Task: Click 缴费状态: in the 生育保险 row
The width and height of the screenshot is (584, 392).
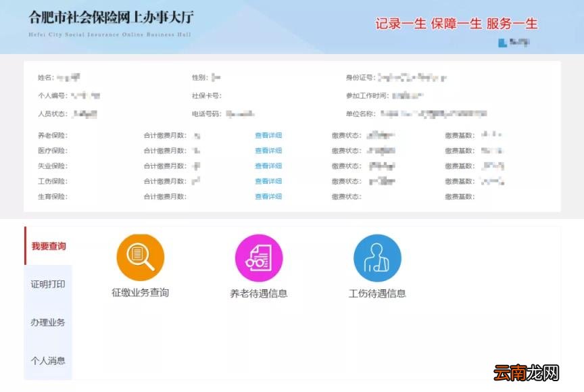Action: pos(346,197)
